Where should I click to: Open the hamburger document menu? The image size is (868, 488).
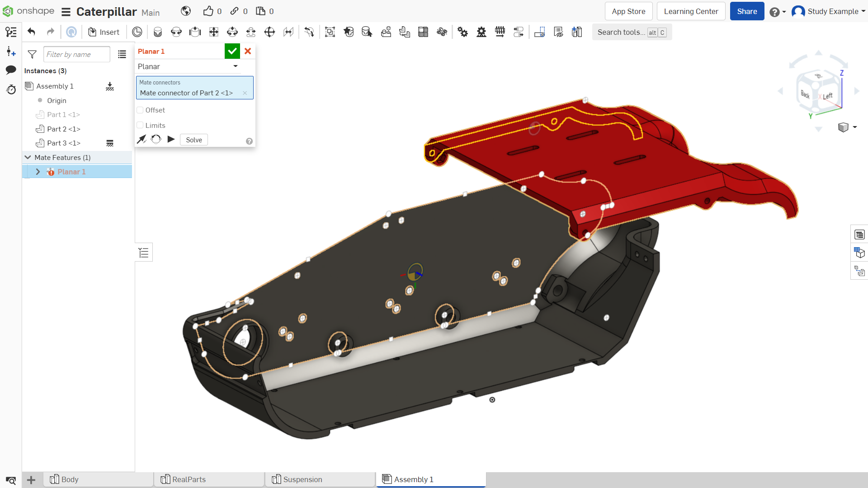coord(66,12)
